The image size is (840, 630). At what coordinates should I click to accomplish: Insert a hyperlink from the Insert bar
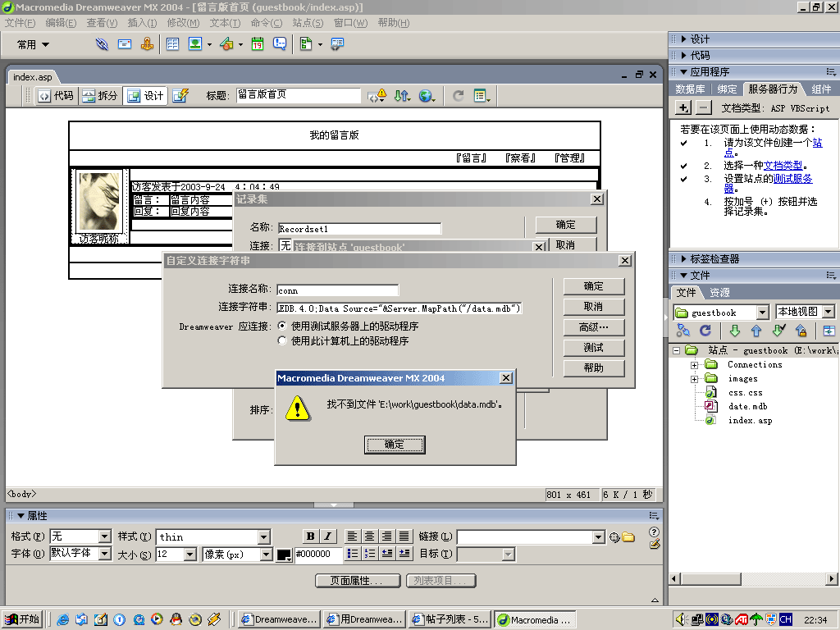pyautogui.click(x=102, y=44)
